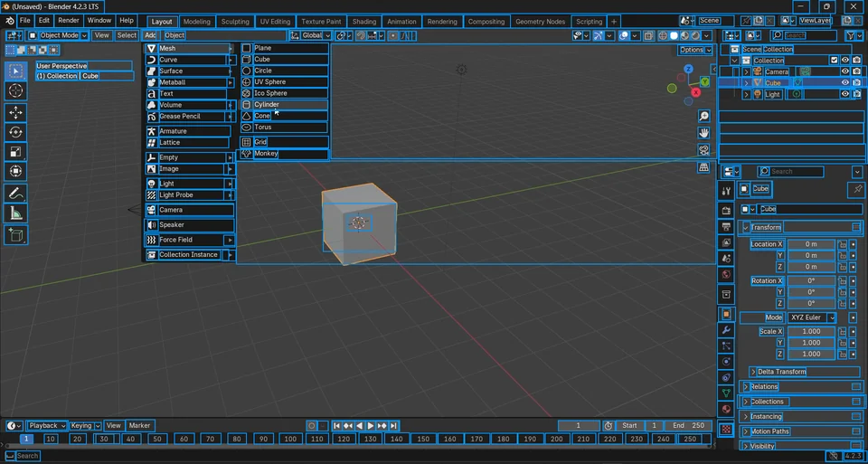Click outliner Search field
Image resolution: width=868 pixels, height=464 pixels.
tap(804, 35)
